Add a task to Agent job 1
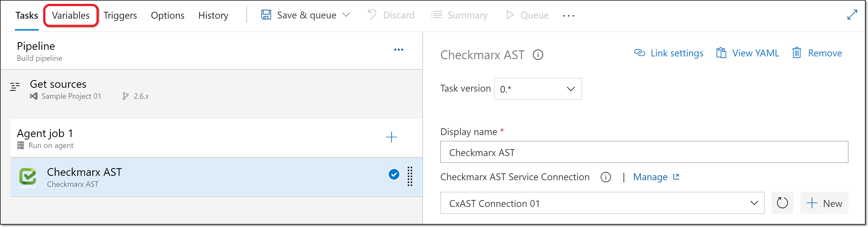 click(x=391, y=137)
